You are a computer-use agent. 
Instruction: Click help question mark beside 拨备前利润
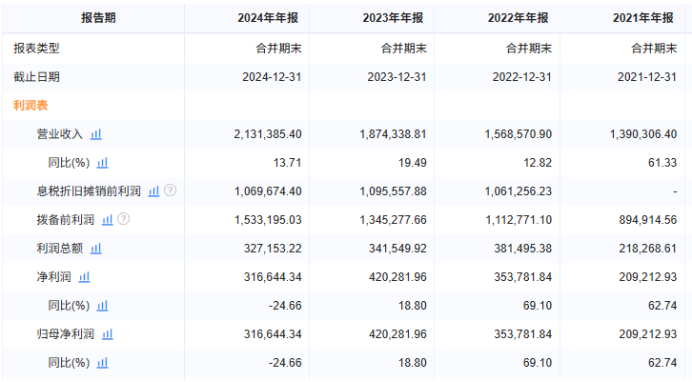pos(124,219)
